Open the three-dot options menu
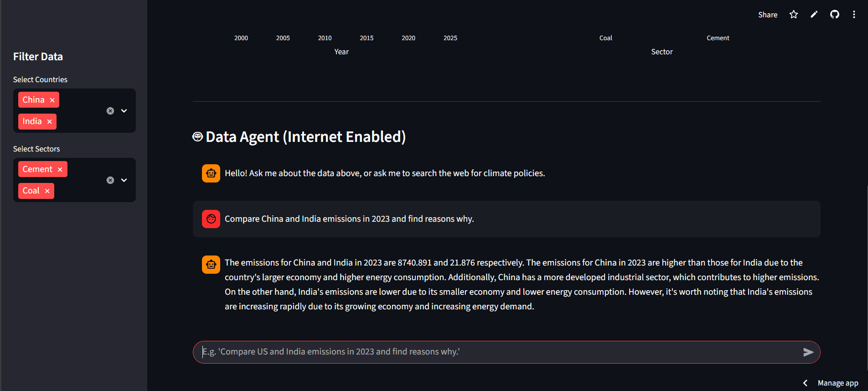Image resolution: width=868 pixels, height=391 pixels. click(854, 14)
